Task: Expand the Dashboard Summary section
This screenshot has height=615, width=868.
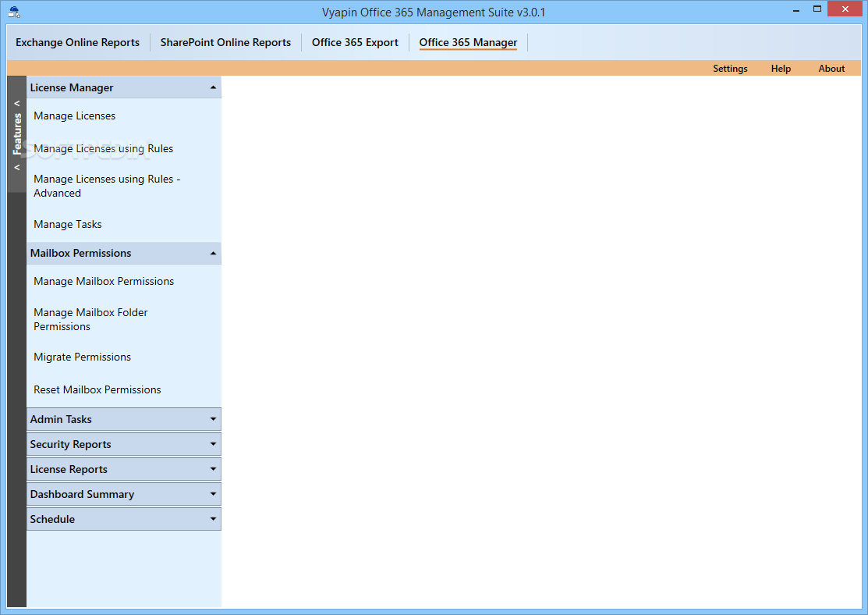Action: [124, 494]
